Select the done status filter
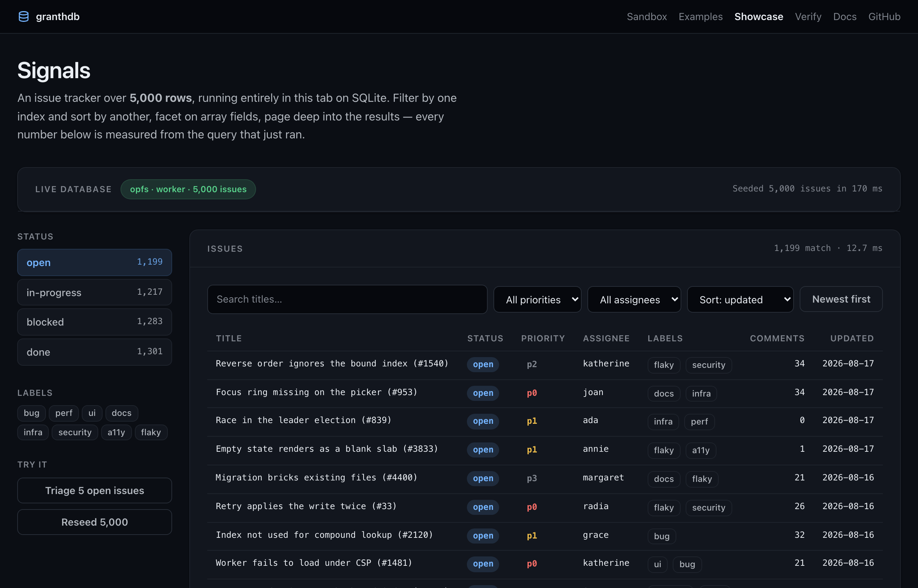This screenshot has height=588, width=918. 94,352
